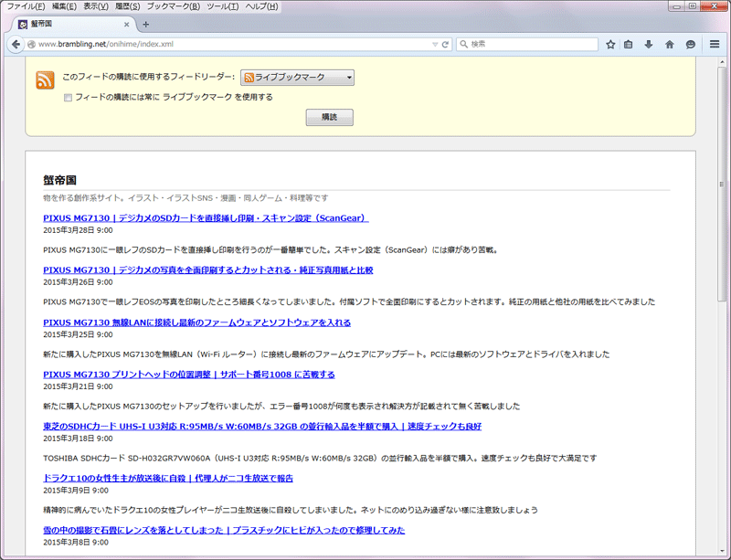
Task: Click the date 2015年3月28日 9:00
Action: coord(78,230)
